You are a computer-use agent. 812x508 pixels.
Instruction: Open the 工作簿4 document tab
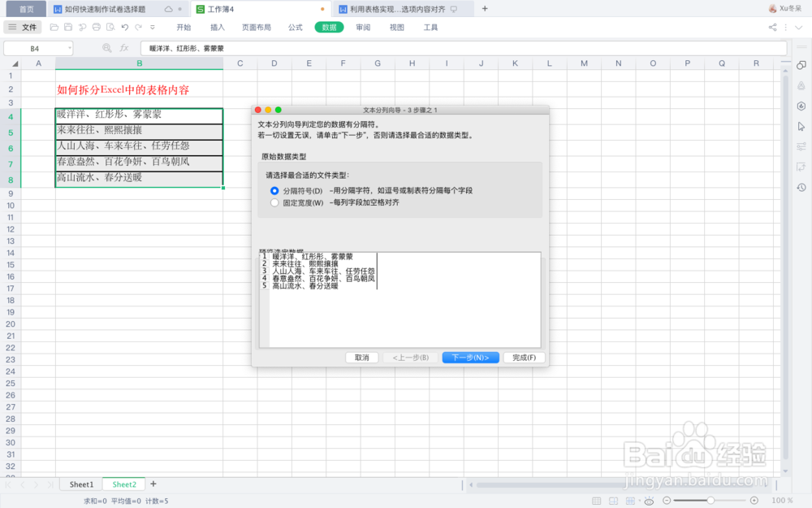click(x=219, y=9)
